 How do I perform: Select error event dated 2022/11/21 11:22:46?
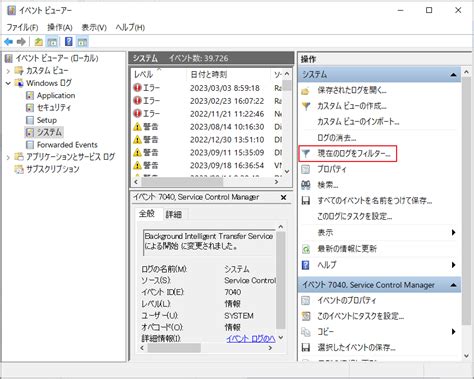coord(207,114)
